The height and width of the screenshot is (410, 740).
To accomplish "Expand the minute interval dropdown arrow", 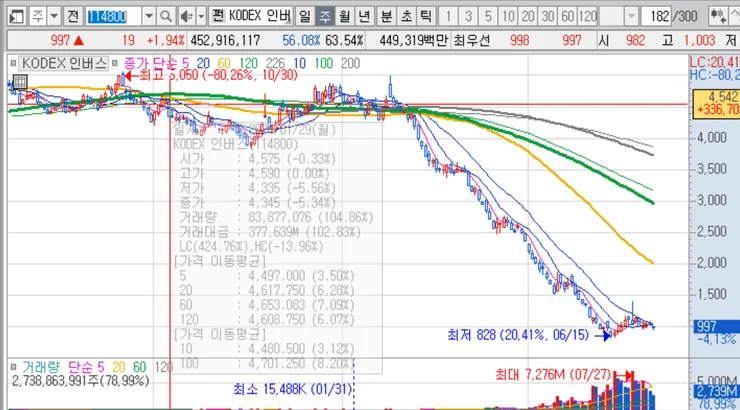I will [631, 17].
